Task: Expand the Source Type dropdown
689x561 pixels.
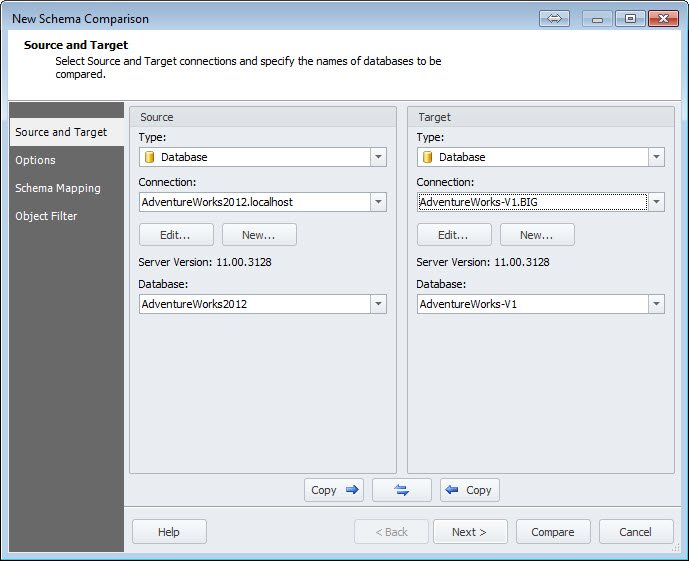Action: coord(378,157)
